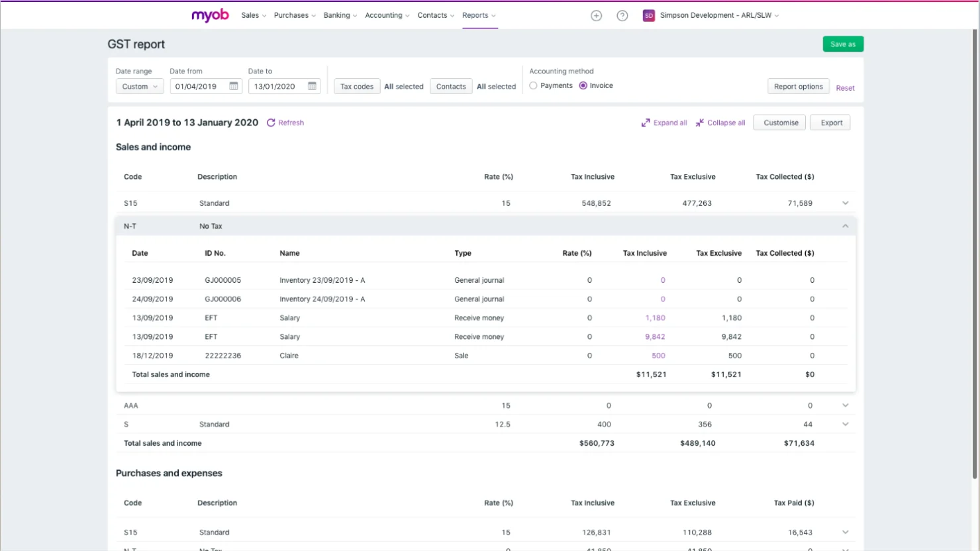Click the Reset link
980x551 pixels.
[845, 87]
